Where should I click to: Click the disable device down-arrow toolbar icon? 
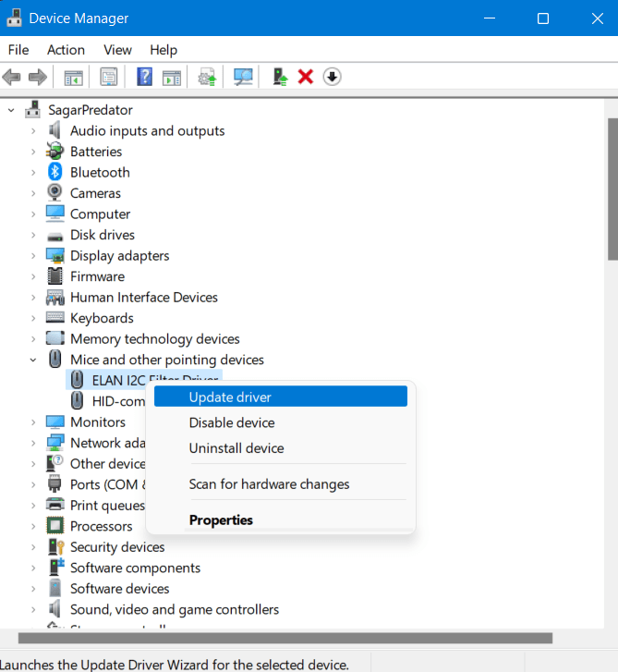pos(332,77)
